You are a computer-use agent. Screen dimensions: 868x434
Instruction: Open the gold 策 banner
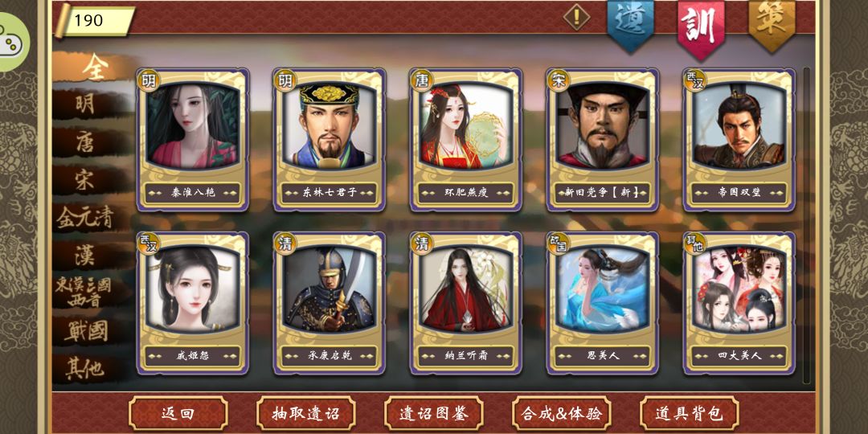[x=772, y=25]
